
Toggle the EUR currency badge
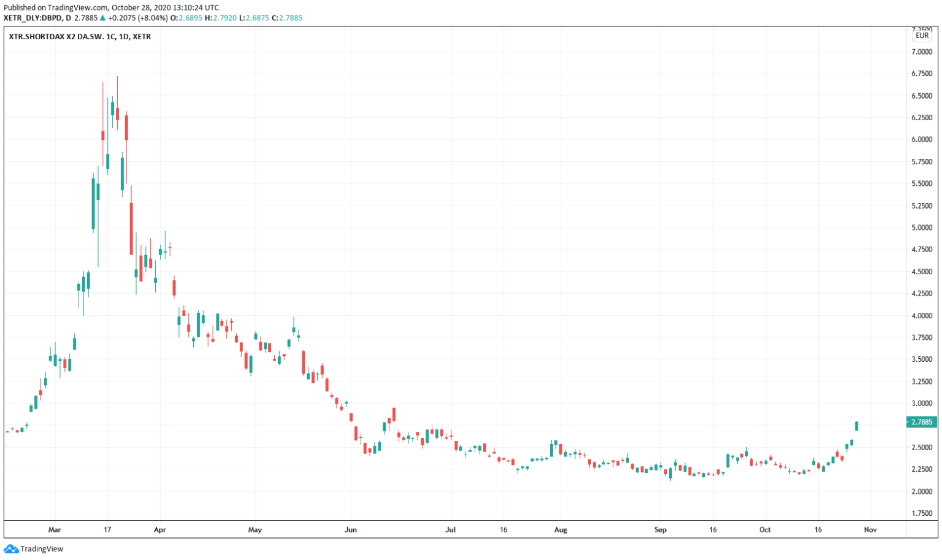click(x=921, y=36)
